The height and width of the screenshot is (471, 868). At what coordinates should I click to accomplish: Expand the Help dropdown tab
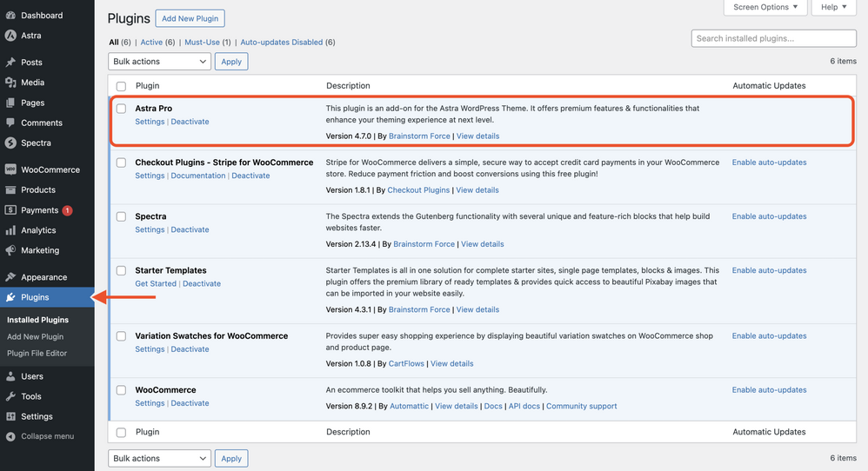[x=833, y=7]
